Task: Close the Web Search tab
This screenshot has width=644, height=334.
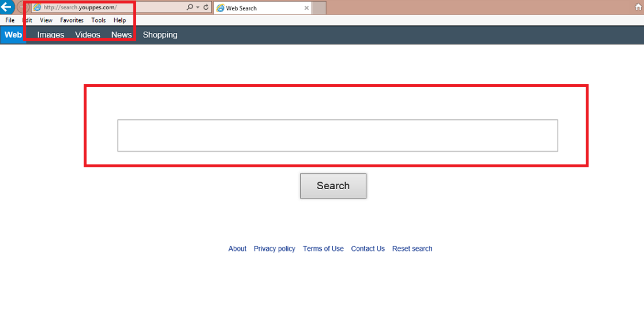Action: [x=306, y=8]
